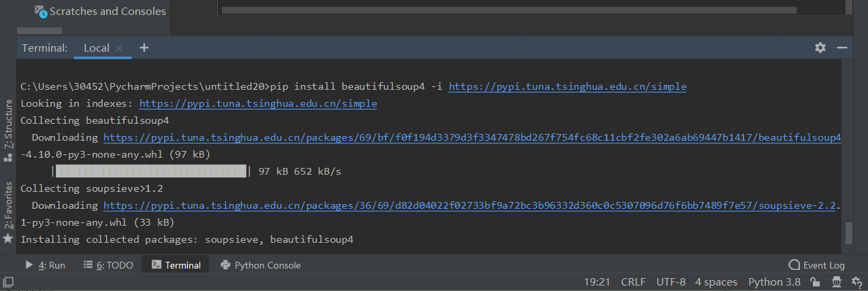Open the inspection profile hector icon
This screenshot has width=868, height=291.
point(837,282)
